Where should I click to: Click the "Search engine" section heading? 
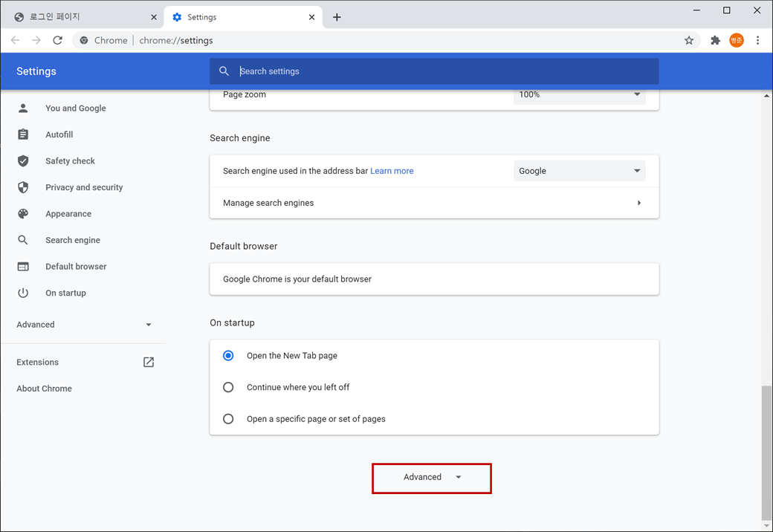[240, 138]
